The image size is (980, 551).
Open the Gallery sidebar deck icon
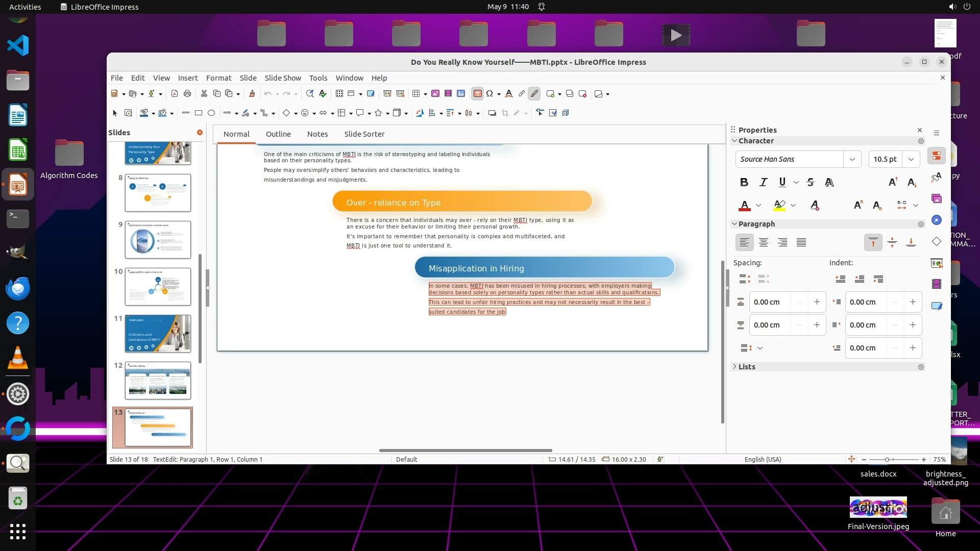(937, 198)
